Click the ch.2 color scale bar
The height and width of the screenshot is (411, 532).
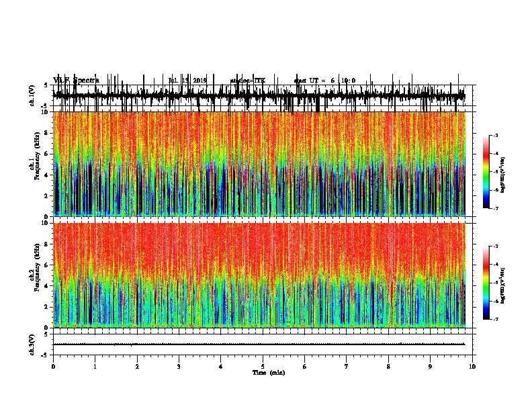pyautogui.click(x=486, y=283)
